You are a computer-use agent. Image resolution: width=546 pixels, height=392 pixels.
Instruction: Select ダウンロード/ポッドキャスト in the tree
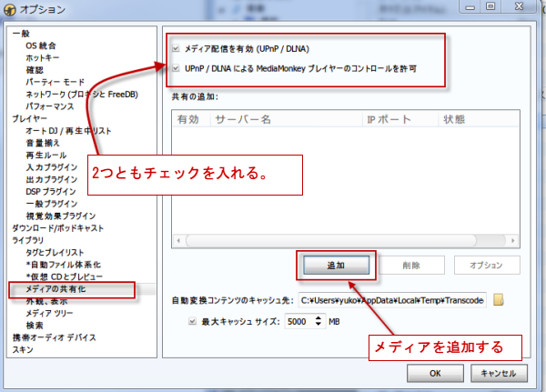(x=58, y=228)
